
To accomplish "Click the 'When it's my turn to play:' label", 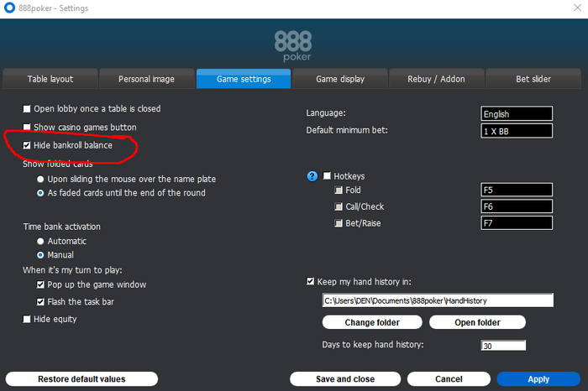I will pyautogui.click(x=72, y=270).
